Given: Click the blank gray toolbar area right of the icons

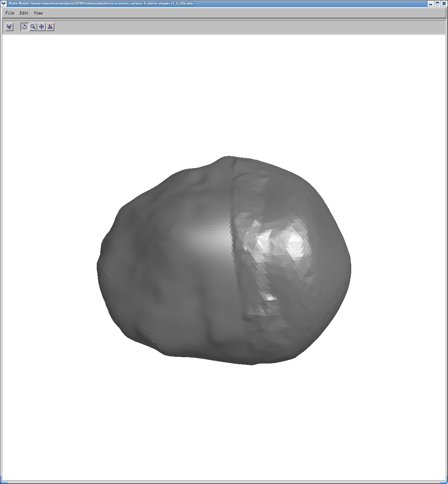Looking at the screenshot, I should (247, 27).
